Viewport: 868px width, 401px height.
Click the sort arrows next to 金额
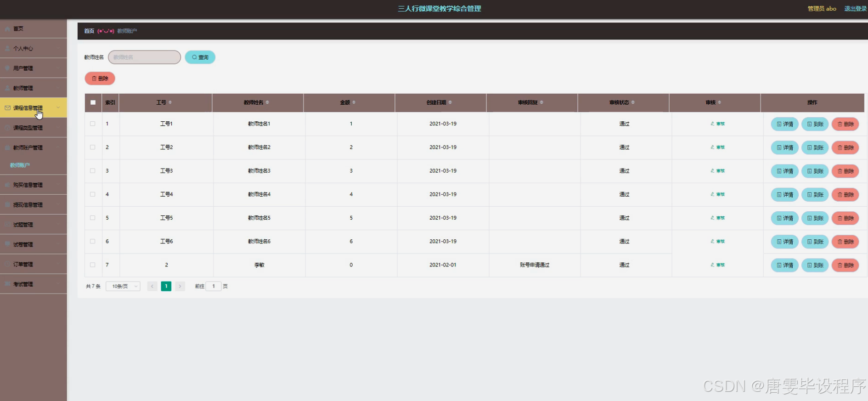354,102
